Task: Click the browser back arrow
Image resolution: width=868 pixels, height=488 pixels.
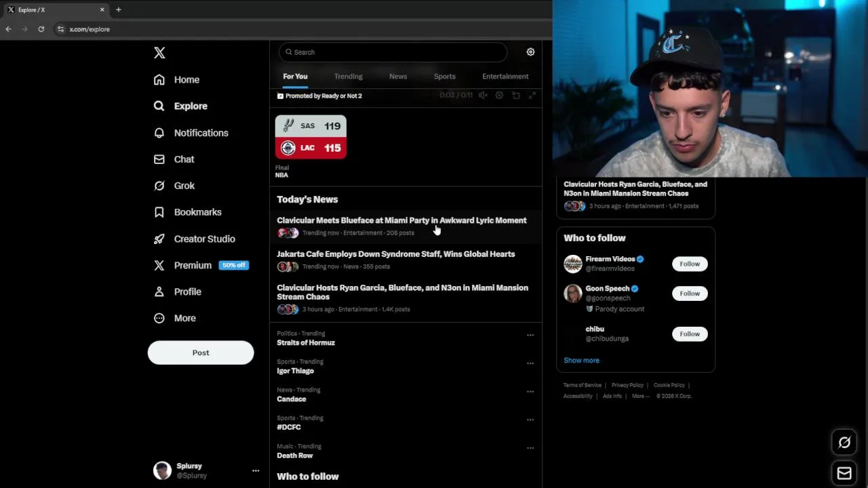Action: click(x=8, y=29)
